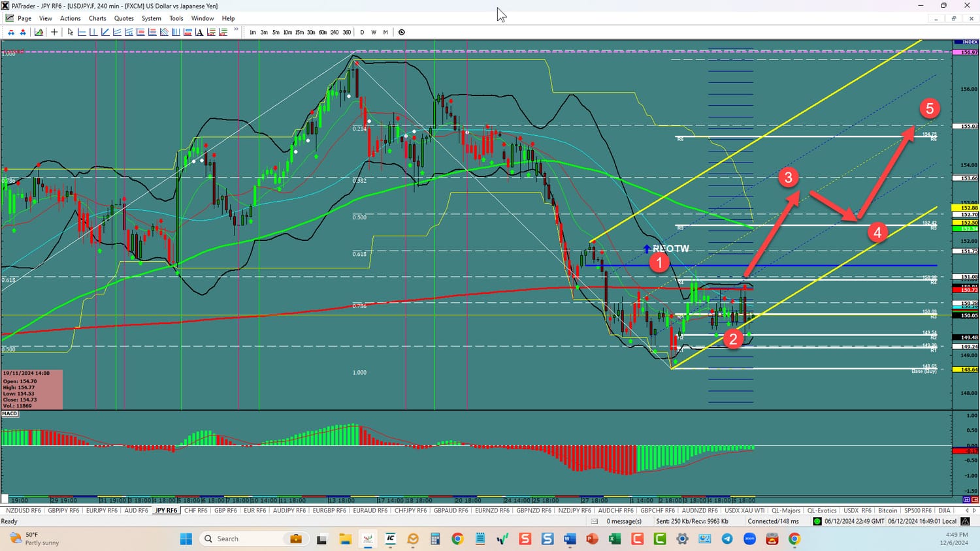The width and height of the screenshot is (980, 551).
Task: Open the chart type icon
Action: [x=39, y=32]
